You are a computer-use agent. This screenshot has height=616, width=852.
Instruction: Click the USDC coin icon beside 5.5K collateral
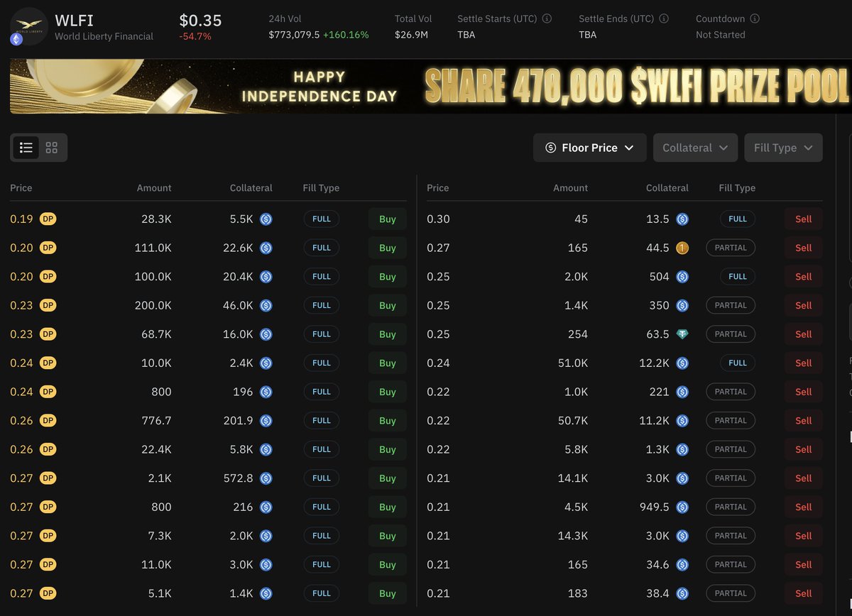click(266, 219)
